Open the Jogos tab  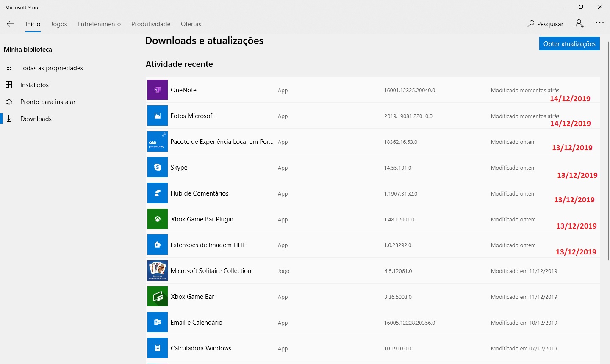click(59, 24)
